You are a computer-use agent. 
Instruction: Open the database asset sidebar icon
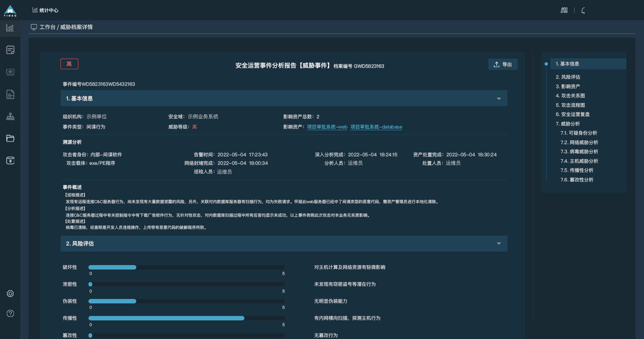point(10,160)
